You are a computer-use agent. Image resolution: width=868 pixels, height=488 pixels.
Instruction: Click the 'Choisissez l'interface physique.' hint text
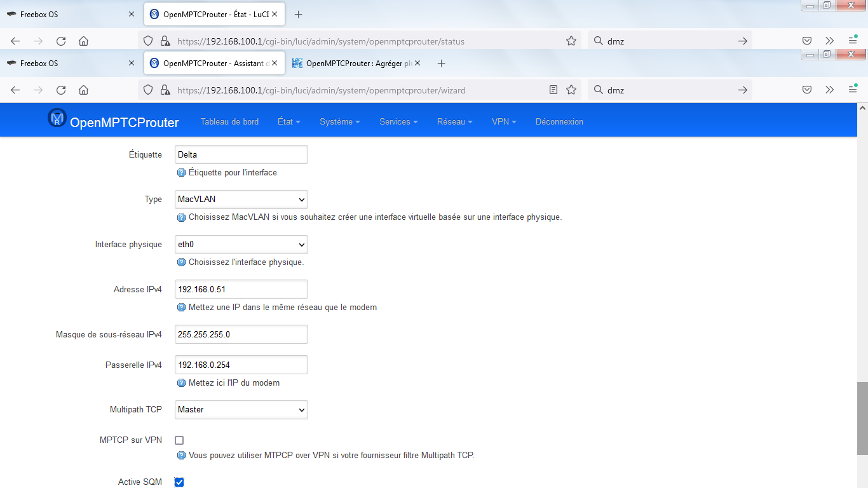click(247, 262)
